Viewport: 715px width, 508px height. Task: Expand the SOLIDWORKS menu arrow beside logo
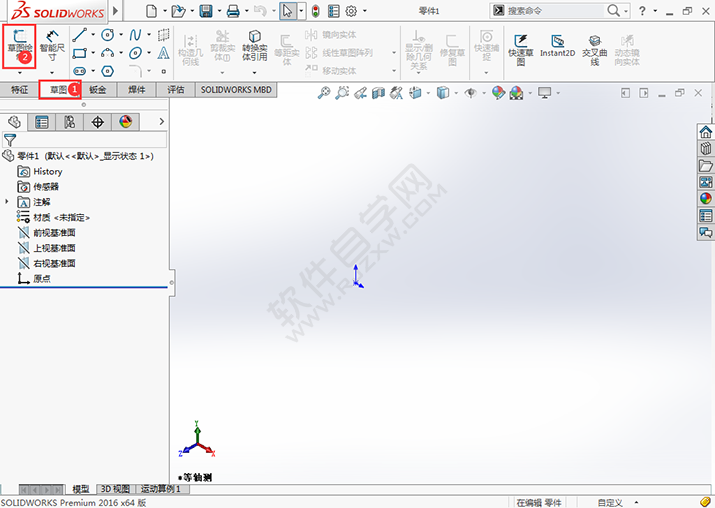[x=115, y=10]
